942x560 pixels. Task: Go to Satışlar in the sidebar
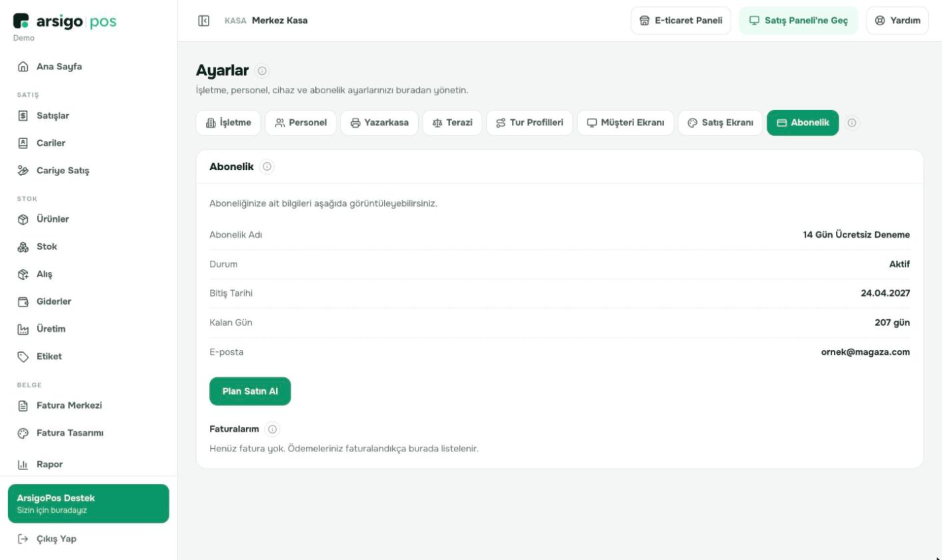(89, 116)
